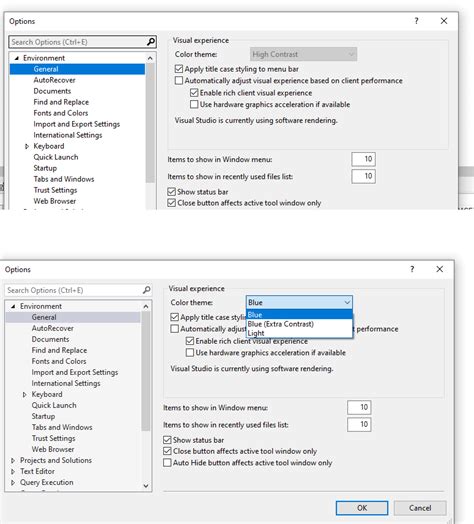Enable 'Automatically adjust' checkbox in lower window
Viewport: 474px width, 524px height.
click(x=174, y=329)
